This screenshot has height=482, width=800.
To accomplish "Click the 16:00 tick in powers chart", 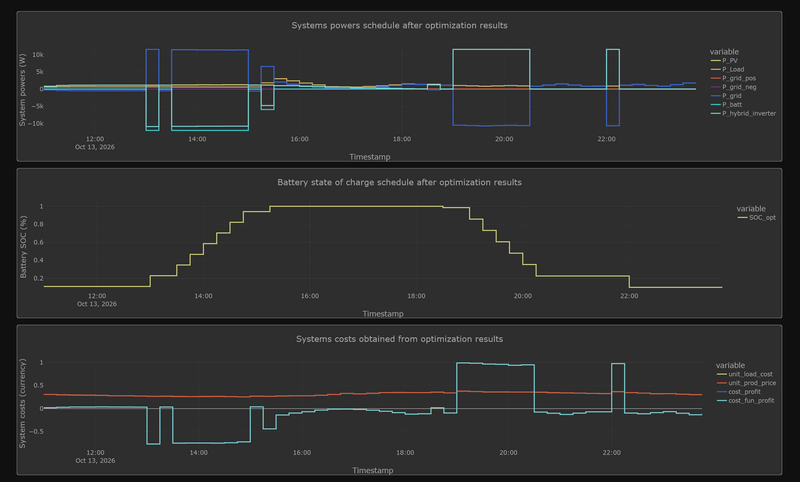I will (x=299, y=139).
